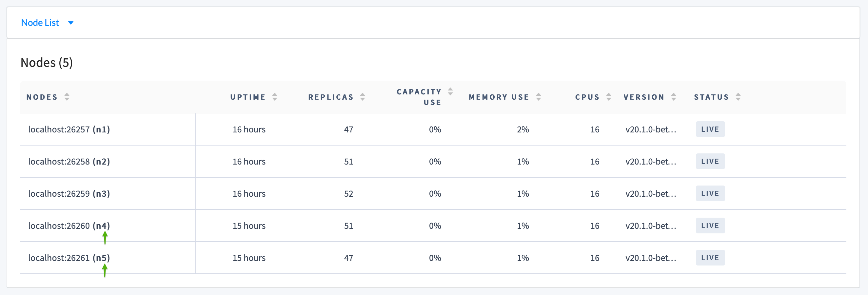868x295 pixels.
Task: Sort by Uptime column arrows
Action: tap(275, 97)
